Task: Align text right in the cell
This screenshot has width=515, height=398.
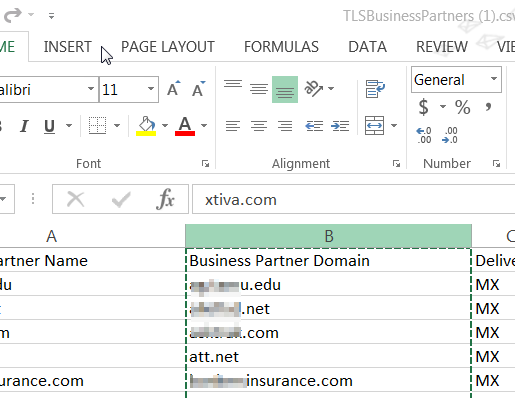Action: (x=285, y=126)
